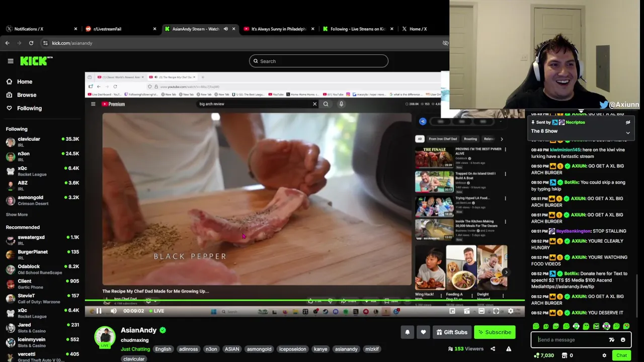Toggle notification bell for AsianAndy
This screenshot has height=362, width=644.
coord(408,332)
